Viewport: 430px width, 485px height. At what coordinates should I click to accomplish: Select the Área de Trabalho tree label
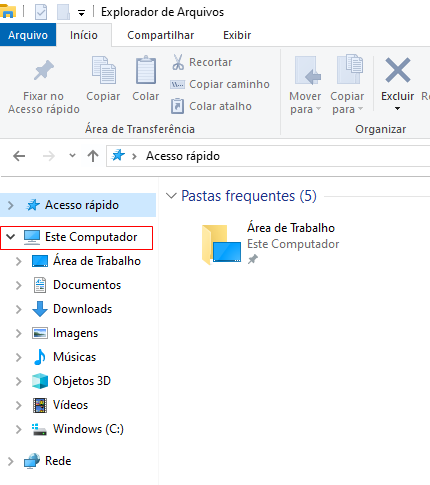pos(97,261)
